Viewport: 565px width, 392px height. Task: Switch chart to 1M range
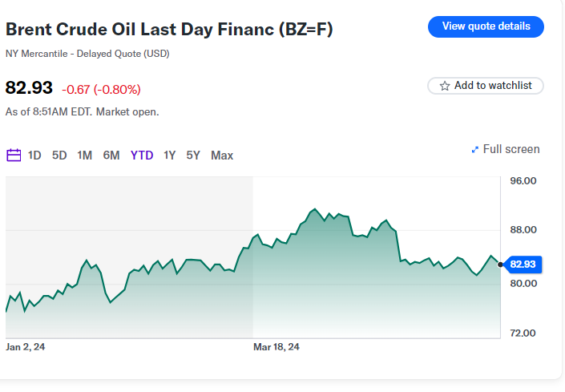(84, 156)
